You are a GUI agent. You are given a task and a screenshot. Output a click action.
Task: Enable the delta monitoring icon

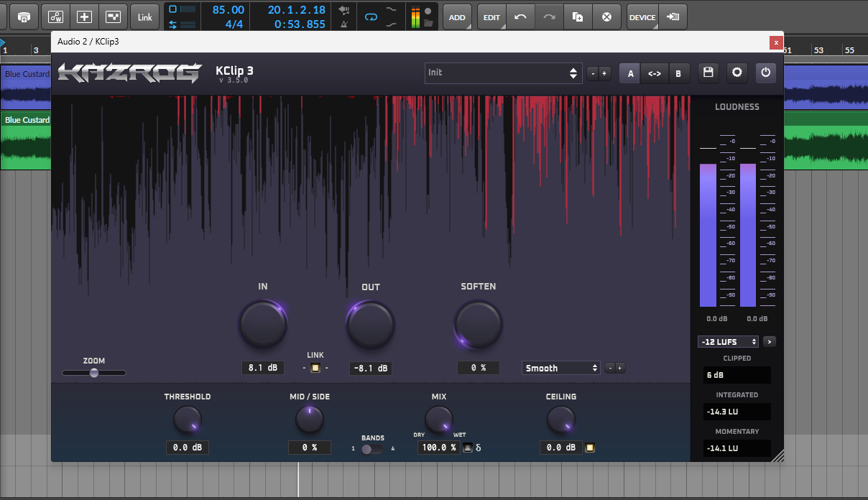coord(479,448)
